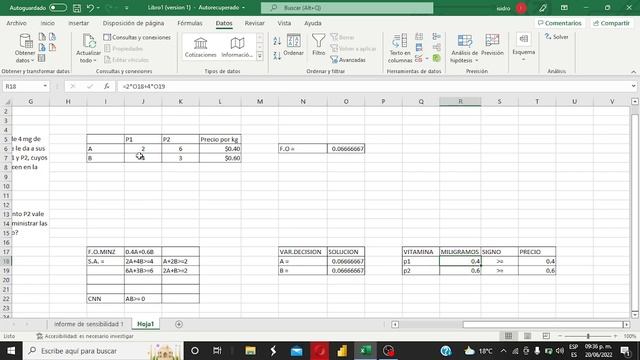Expand the Tipos de datos gallery
This screenshot has height=360, width=640.
point(260,56)
